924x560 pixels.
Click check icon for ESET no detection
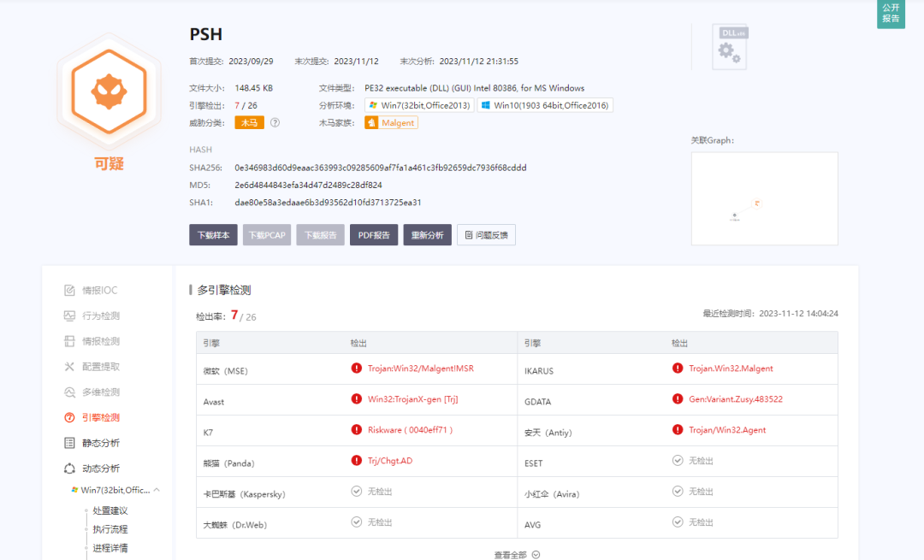click(678, 460)
